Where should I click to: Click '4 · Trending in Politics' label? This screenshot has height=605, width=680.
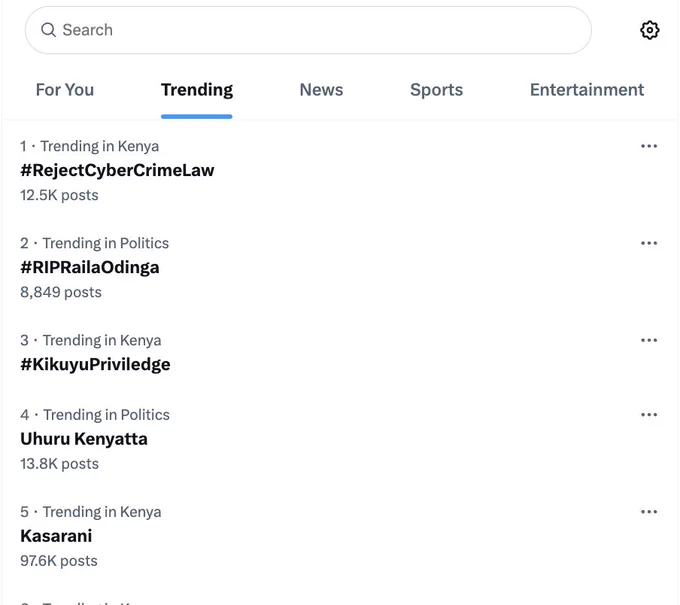click(x=95, y=415)
